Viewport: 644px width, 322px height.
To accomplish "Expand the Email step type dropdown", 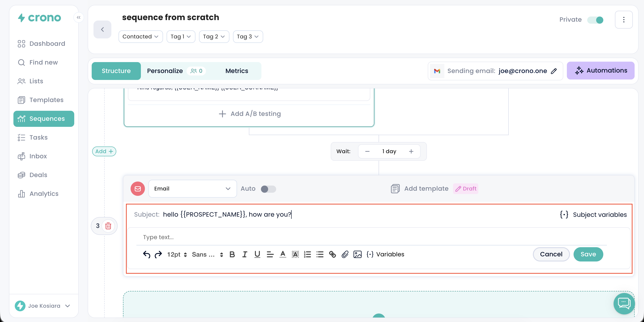I will pyautogui.click(x=193, y=189).
